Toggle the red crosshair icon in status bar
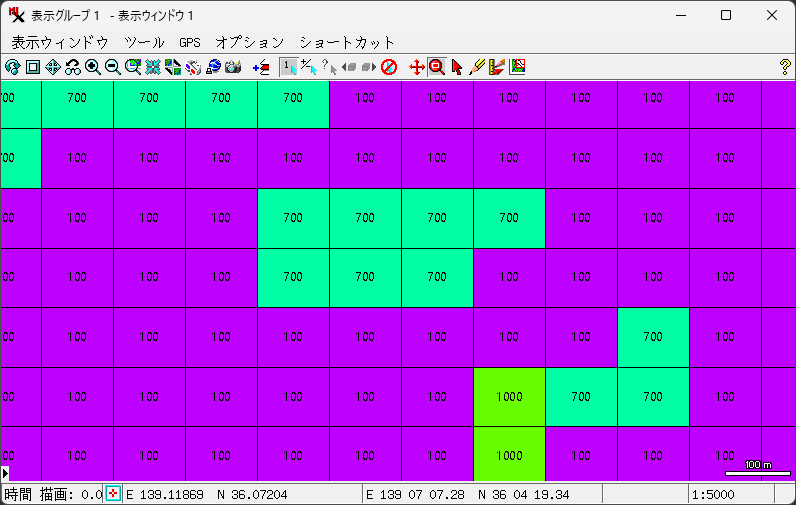This screenshot has width=796, height=505. pos(113,494)
